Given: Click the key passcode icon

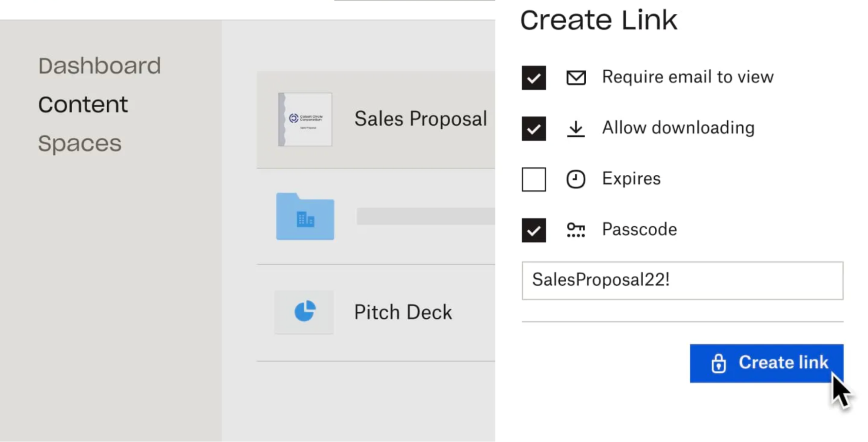Looking at the screenshot, I should pyautogui.click(x=576, y=230).
